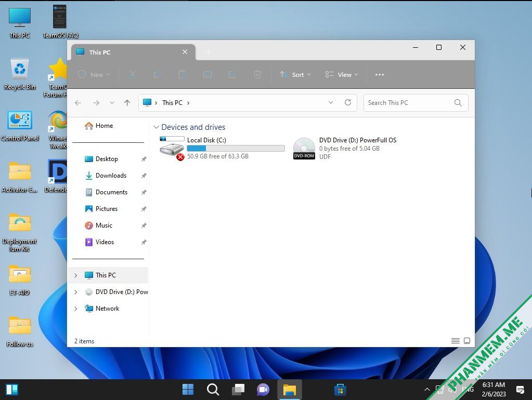
Task: Click the '2 items' status text
Action: pyautogui.click(x=84, y=341)
